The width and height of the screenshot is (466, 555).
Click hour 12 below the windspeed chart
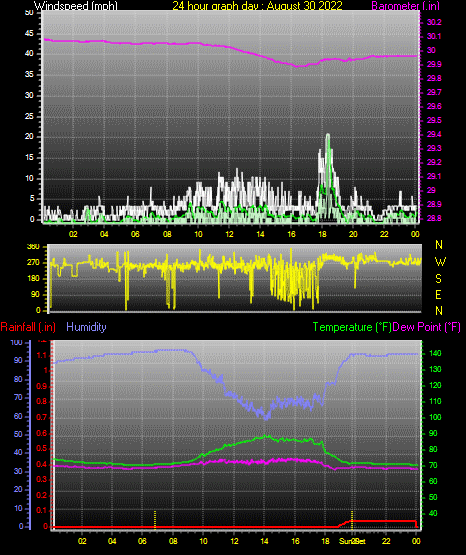click(229, 234)
